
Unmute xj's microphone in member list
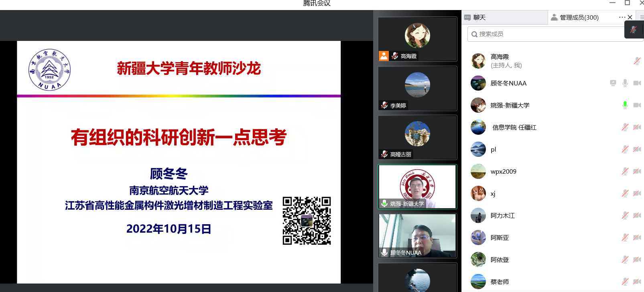(625, 193)
